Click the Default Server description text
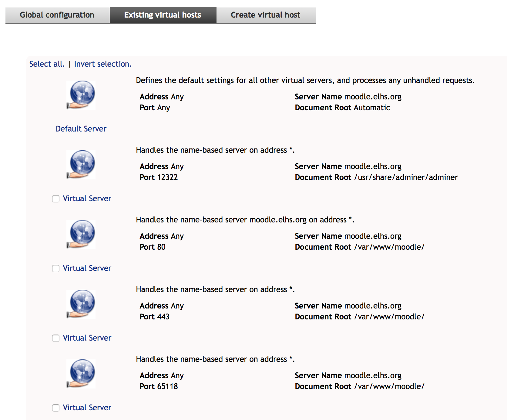The height and width of the screenshot is (420, 507). point(305,80)
